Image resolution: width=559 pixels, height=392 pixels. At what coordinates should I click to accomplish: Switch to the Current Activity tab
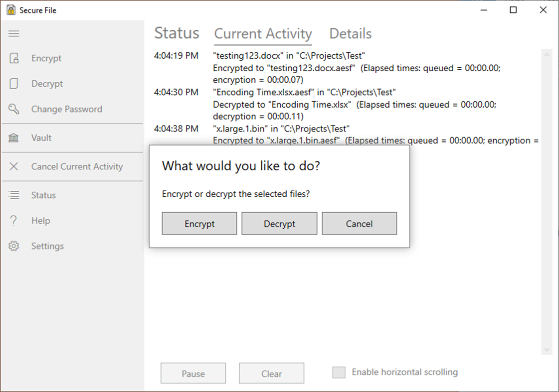(x=263, y=34)
